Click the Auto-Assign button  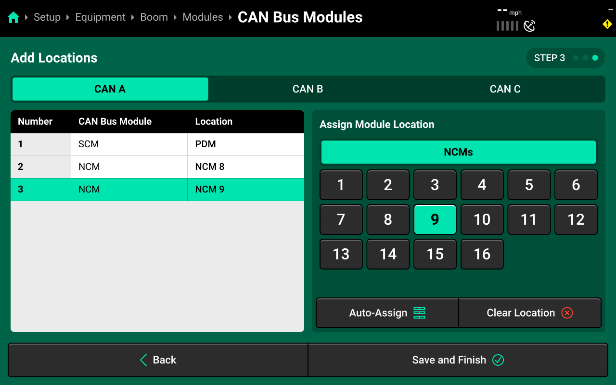point(387,313)
